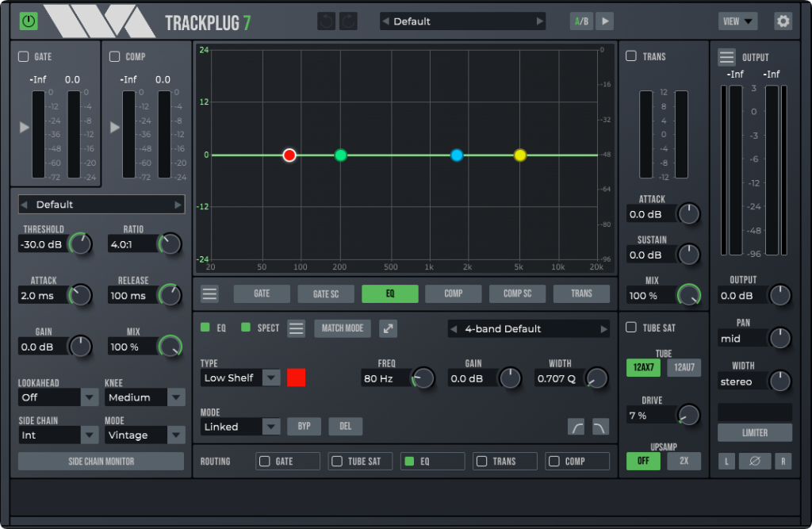Previous EQ preset arrow beside 4-band Default

454,329
